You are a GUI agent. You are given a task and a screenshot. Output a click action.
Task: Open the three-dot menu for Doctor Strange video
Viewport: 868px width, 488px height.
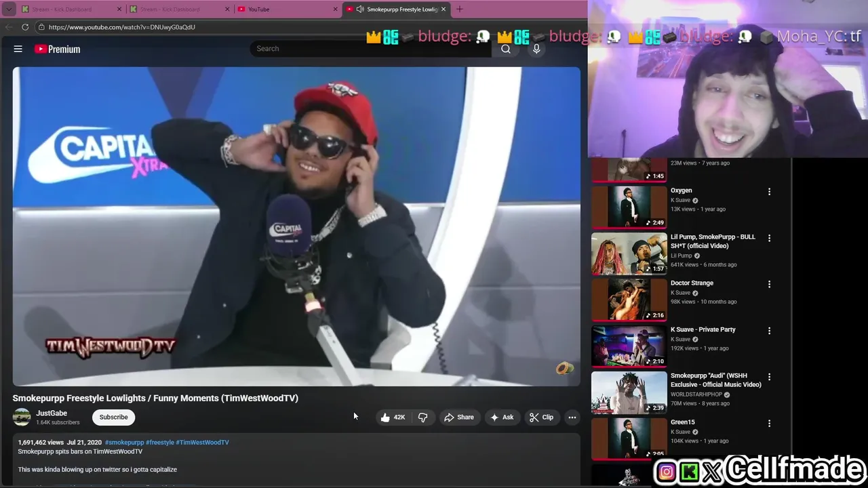769,285
